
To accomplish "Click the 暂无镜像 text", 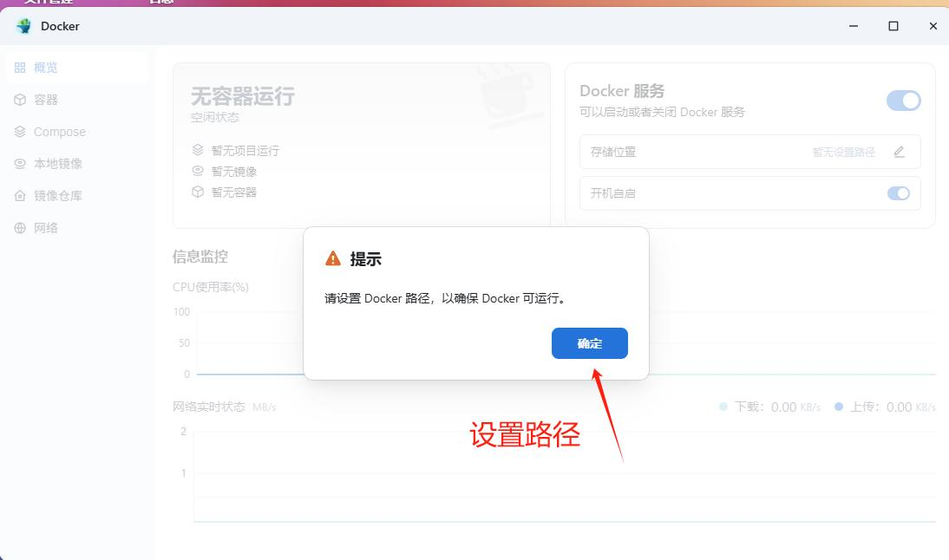I will (x=234, y=172).
